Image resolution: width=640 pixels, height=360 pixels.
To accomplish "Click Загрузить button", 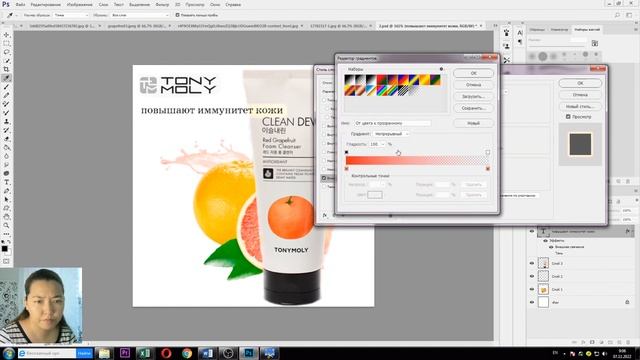I will click(473, 97).
